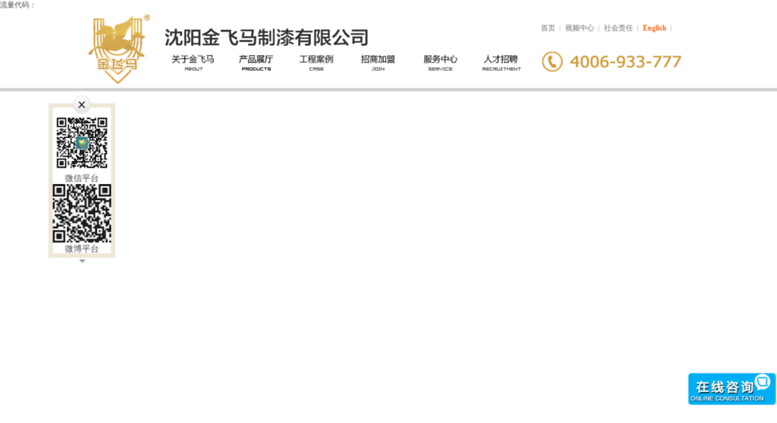Open the 产品展厅 Products menu
Viewport: 777px width, 423px height.
(256, 62)
